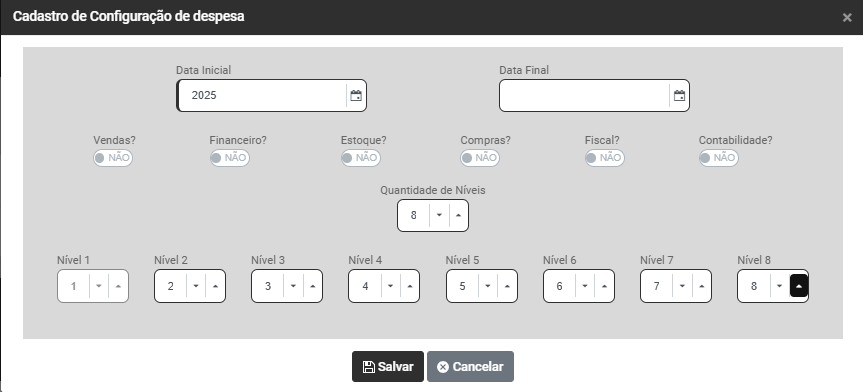Toggle the Estoque? switch
Viewport: 863px width, 392px height.
(361, 158)
